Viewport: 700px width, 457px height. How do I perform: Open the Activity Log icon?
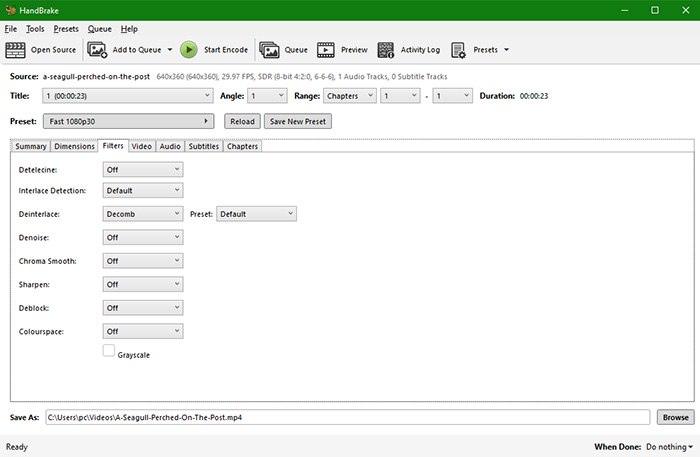click(x=386, y=50)
